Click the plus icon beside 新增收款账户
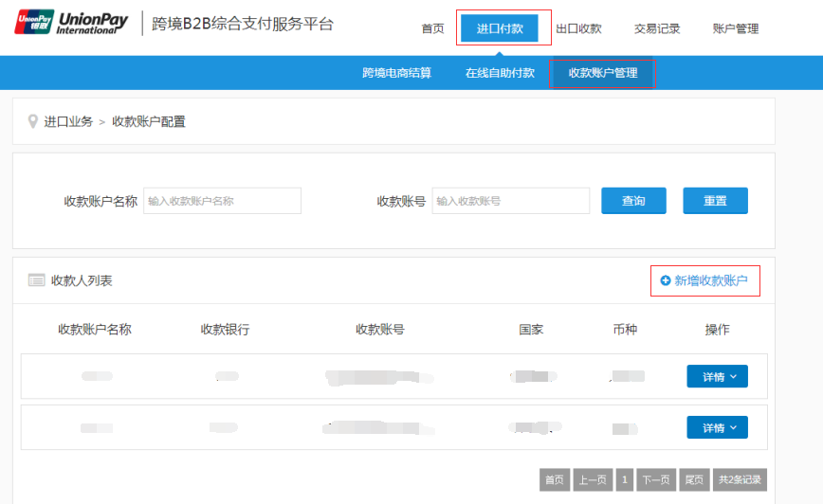This screenshot has width=823, height=504. (666, 280)
